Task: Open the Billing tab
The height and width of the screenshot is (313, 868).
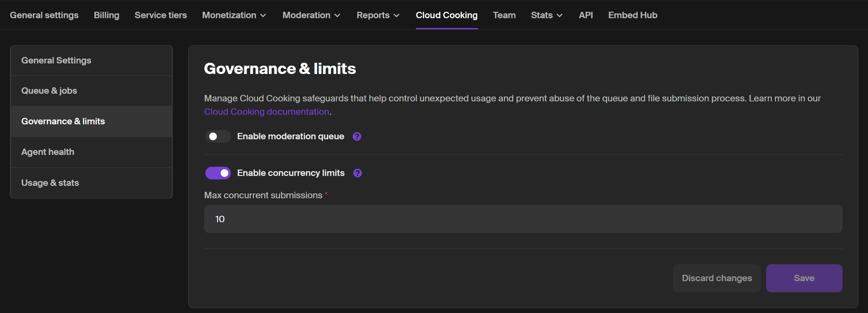Action: coord(106,15)
